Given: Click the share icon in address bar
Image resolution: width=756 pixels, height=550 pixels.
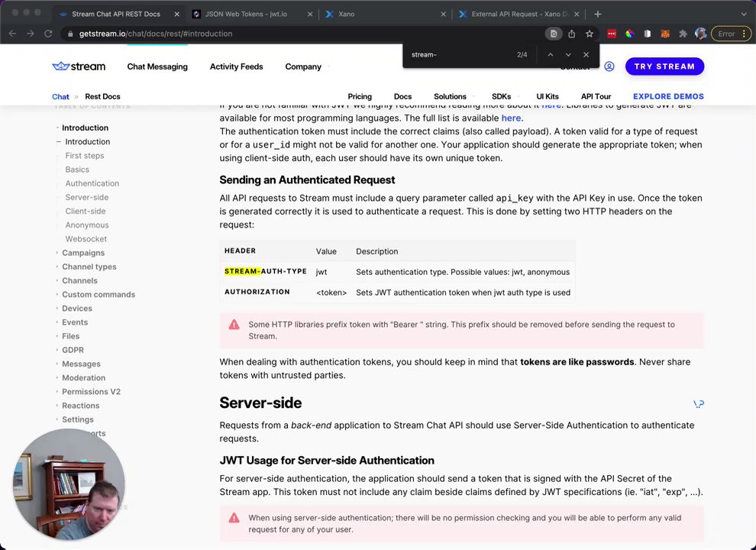Looking at the screenshot, I should click(x=572, y=34).
